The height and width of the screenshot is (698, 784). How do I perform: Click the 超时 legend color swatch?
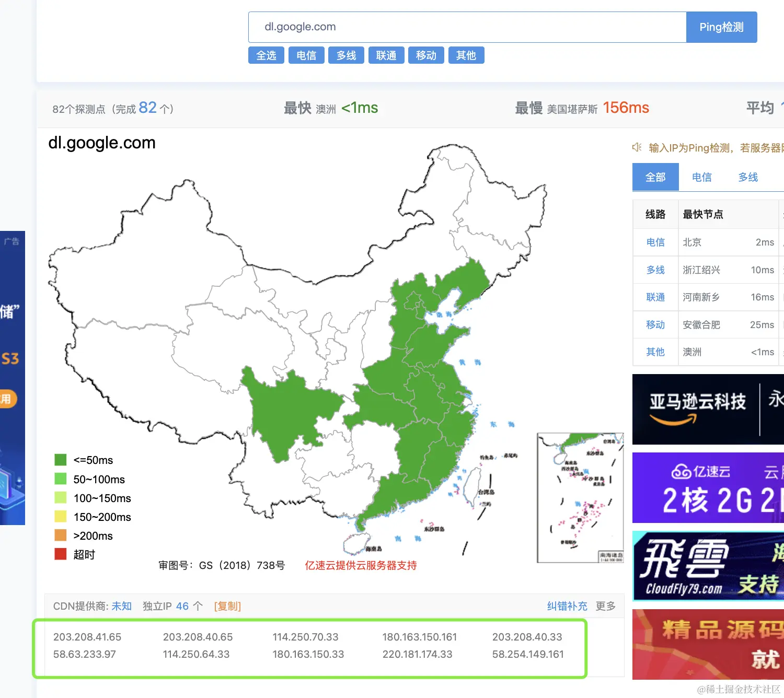tap(61, 554)
